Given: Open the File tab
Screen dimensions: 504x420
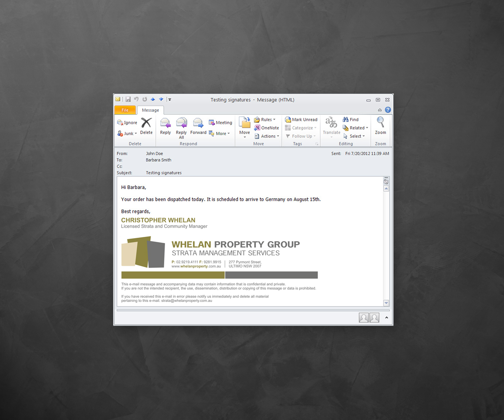Looking at the screenshot, I should click(x=125, y=110).
